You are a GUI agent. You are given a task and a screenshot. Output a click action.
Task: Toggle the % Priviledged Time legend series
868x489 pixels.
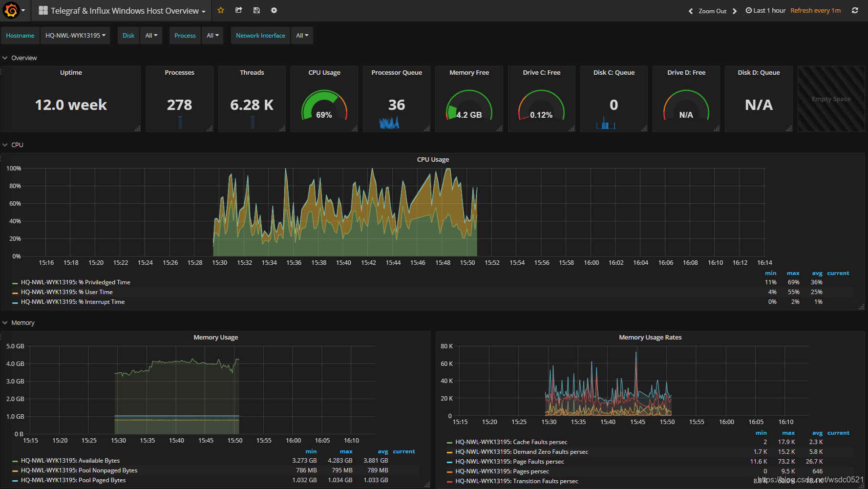(x=76, y=282)
